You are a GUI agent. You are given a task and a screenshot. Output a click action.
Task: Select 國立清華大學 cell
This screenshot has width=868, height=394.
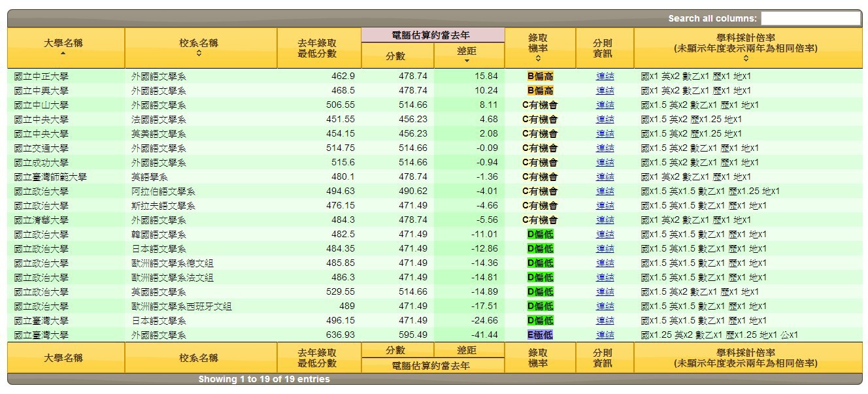[66, 220]
